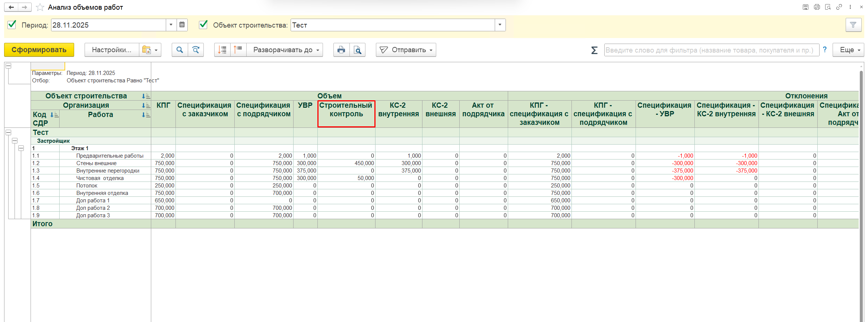Click the Find magnifier icon in toolbar
The height and width of the screenshot is (322, 868).
coord(180,50)
